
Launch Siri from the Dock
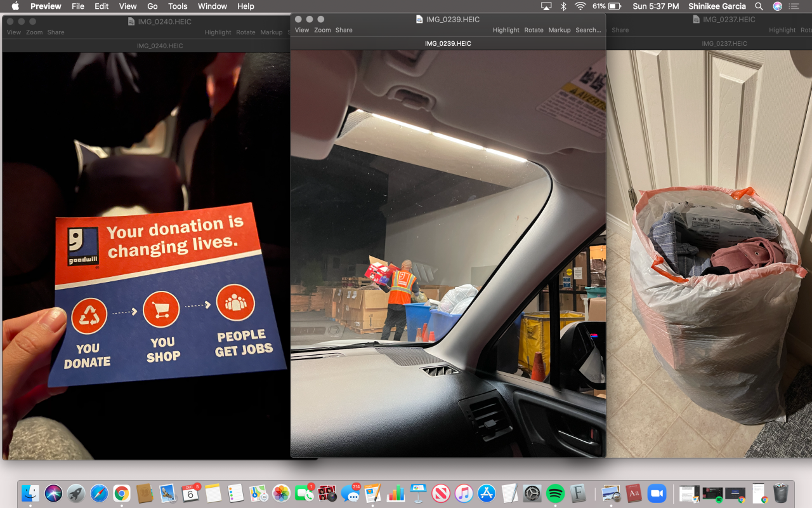coord(53,493)
